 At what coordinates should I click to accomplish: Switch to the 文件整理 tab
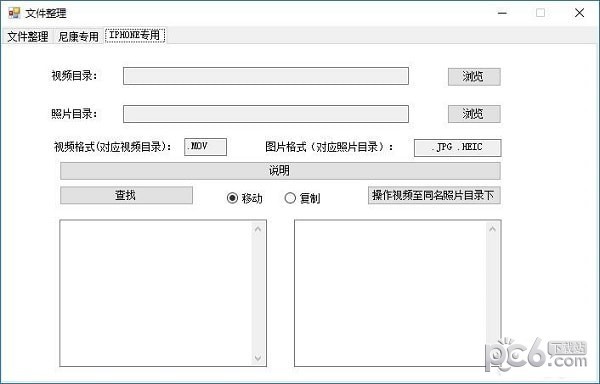pyautogui.click(x=28, y=36)
